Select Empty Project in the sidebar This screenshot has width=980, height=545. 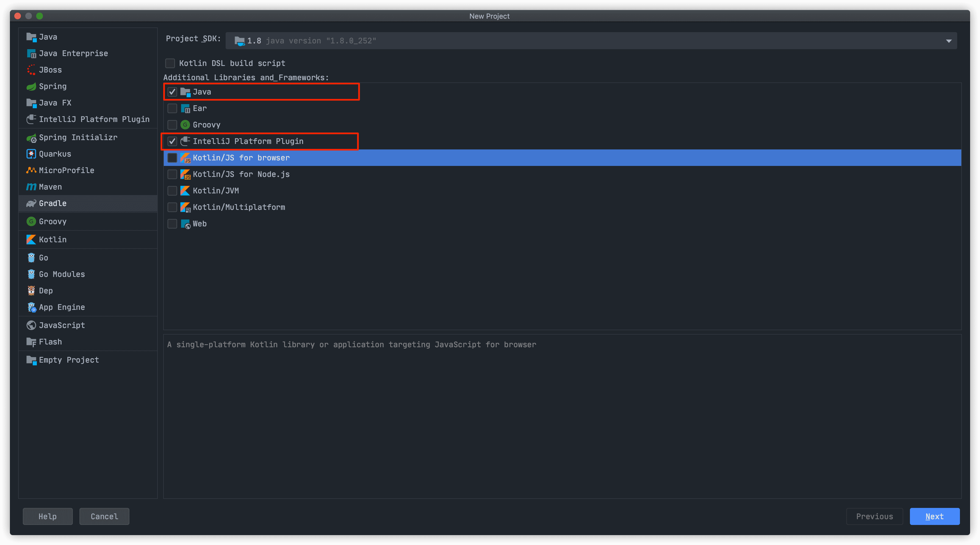coord(68,360)
